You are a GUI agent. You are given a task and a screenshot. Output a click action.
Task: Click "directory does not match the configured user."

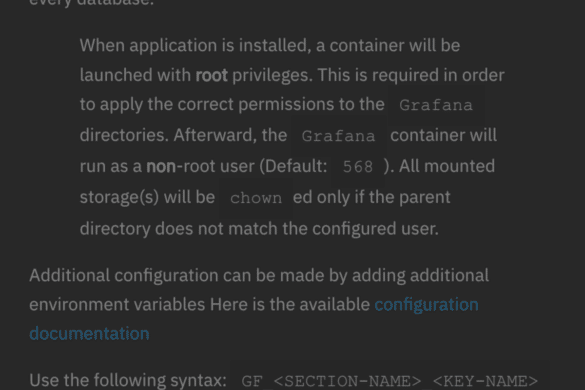click(259, 229)
